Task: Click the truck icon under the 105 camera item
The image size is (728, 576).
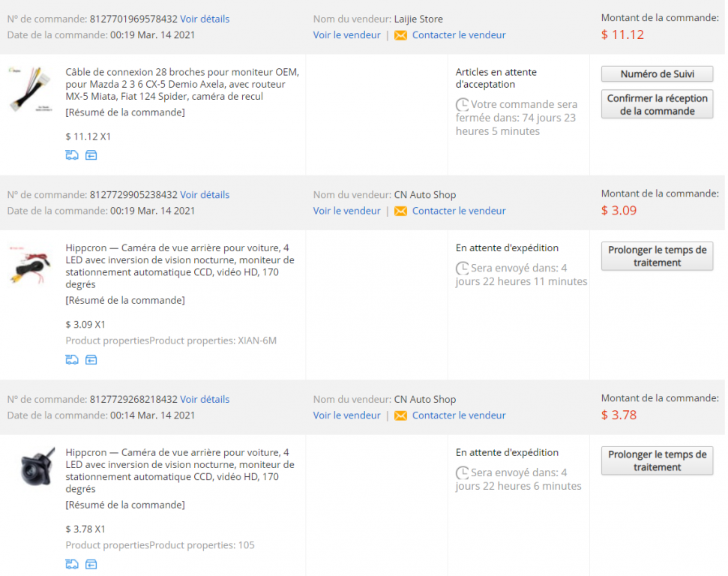Action: (72, 565)
